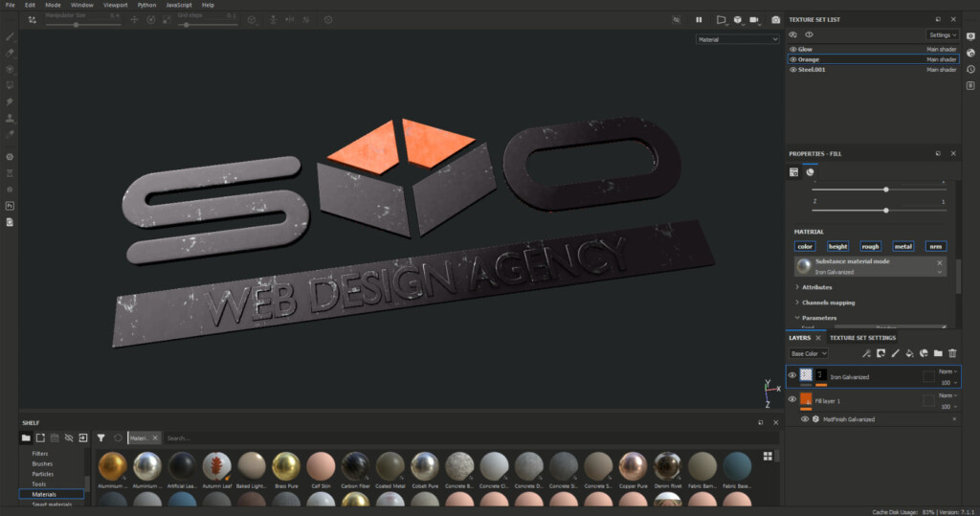
Task: Select the Polygon Fill tool
Action: pos(10,85)
